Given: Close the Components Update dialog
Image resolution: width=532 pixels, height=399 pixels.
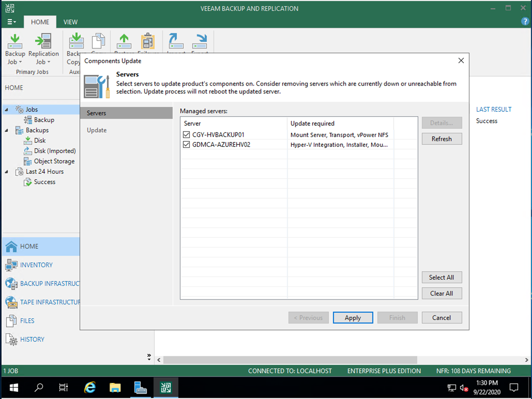Looking at the screenshot, I should click(461, 60).
